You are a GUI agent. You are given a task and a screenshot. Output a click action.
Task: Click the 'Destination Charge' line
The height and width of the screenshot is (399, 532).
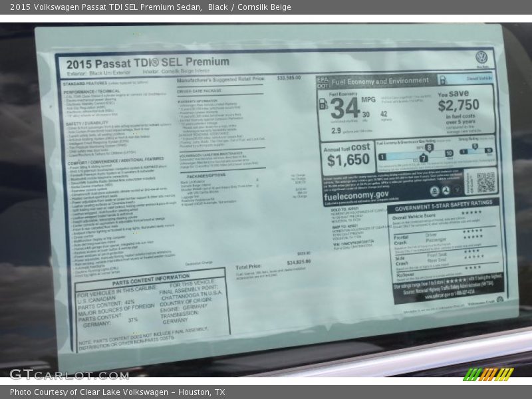pyautogui.click(x=199, y=263)
